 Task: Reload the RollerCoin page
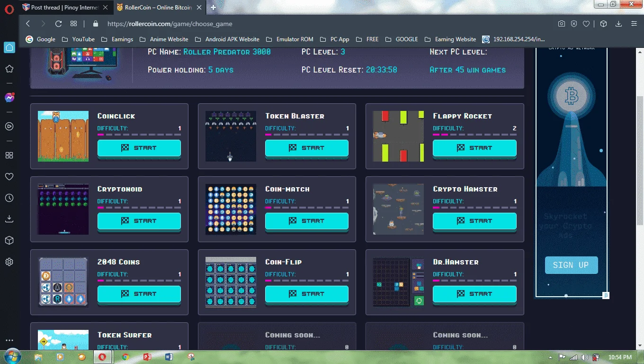pyautogui.click(x=58, y=24)
